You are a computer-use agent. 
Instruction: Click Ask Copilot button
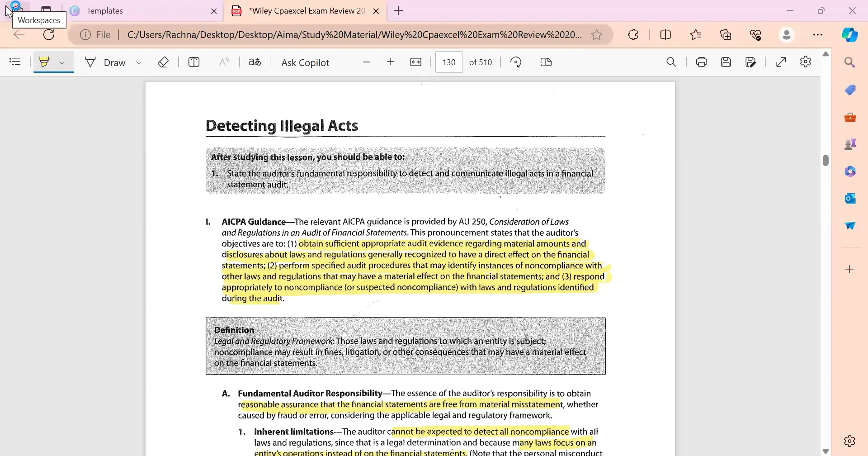305,62
